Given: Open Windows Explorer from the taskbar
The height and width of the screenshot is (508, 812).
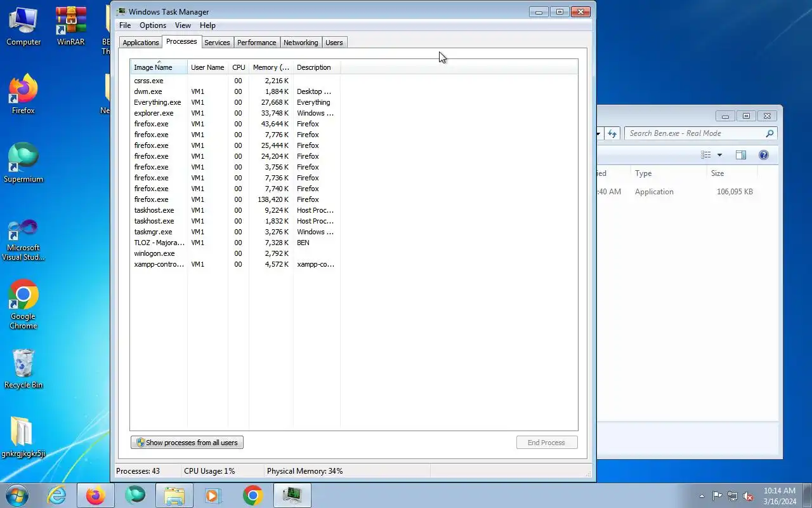Looking at the screenshot, I should (174, 495).
